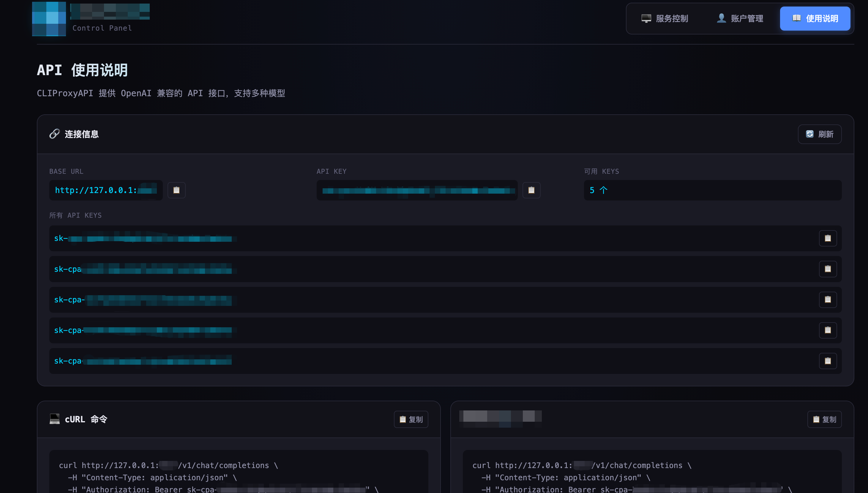Switch to the 账户管理 tab
Viewport: 868px width, 493px height.
pos(740,19)
